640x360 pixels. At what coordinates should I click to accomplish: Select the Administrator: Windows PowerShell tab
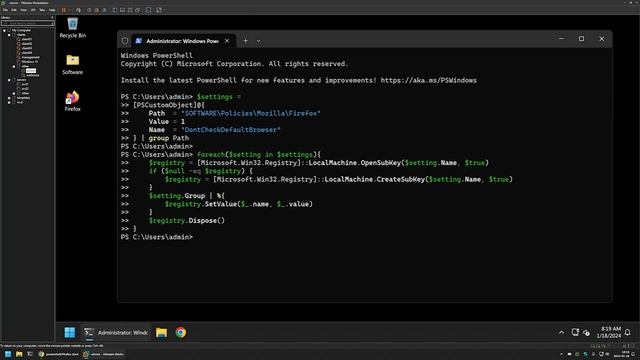point(183,41)
